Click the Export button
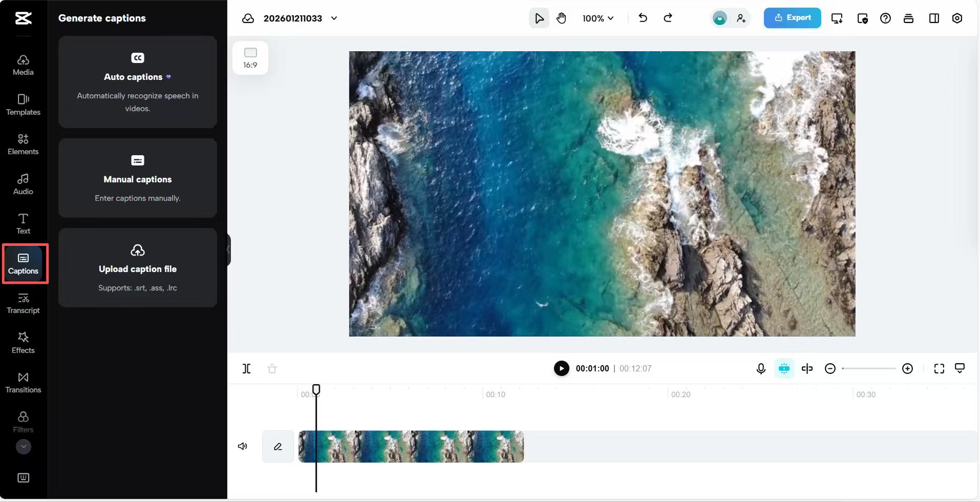The image size is (980, 502). coord(792,18)
